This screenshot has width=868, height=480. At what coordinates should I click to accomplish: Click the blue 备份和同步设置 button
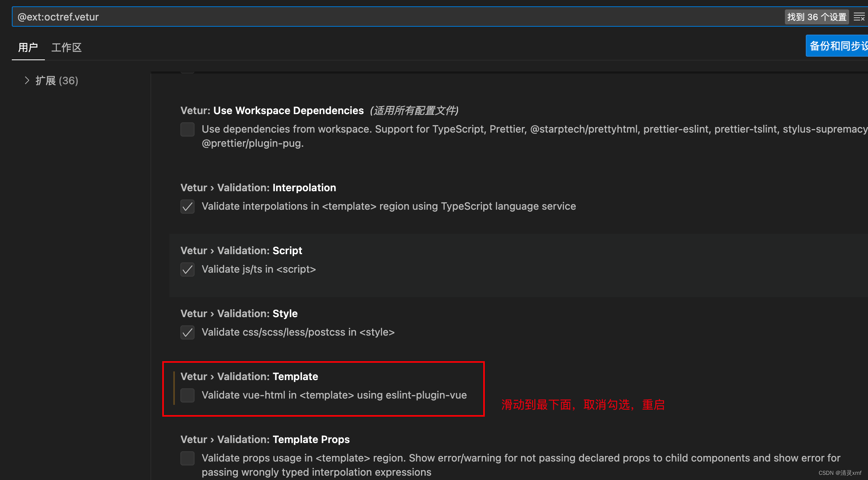[837, 46]
